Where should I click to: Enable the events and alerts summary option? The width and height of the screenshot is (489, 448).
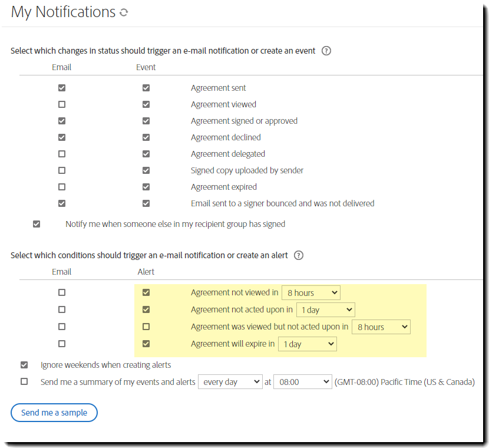tap(24, 381)
